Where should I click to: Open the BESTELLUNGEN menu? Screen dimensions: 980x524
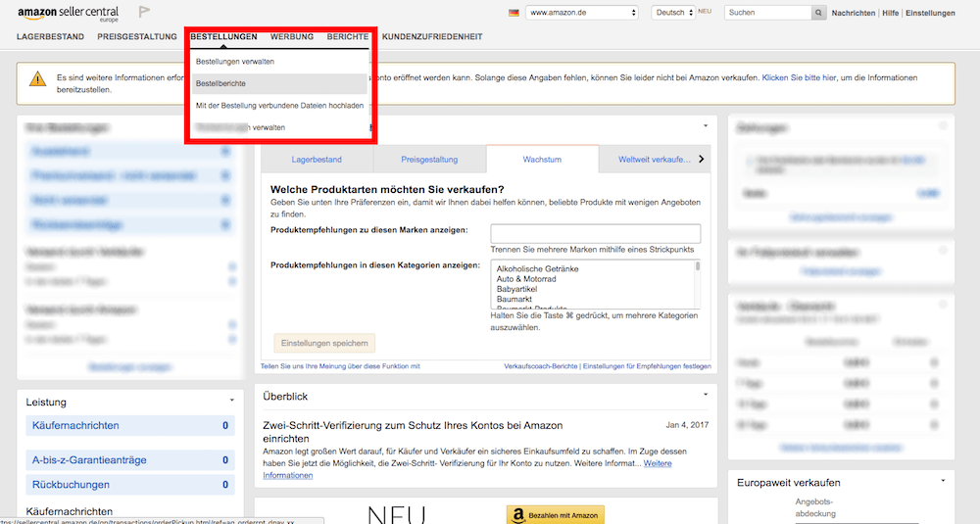223,37
